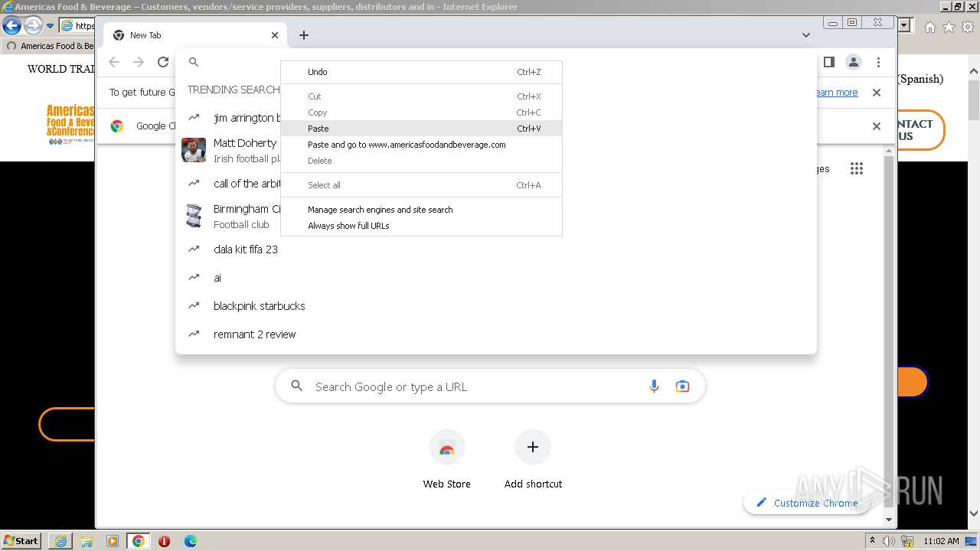980x551 pixels.
Task: Click Internet Explorer back button
Action: (x=11, y=26)
